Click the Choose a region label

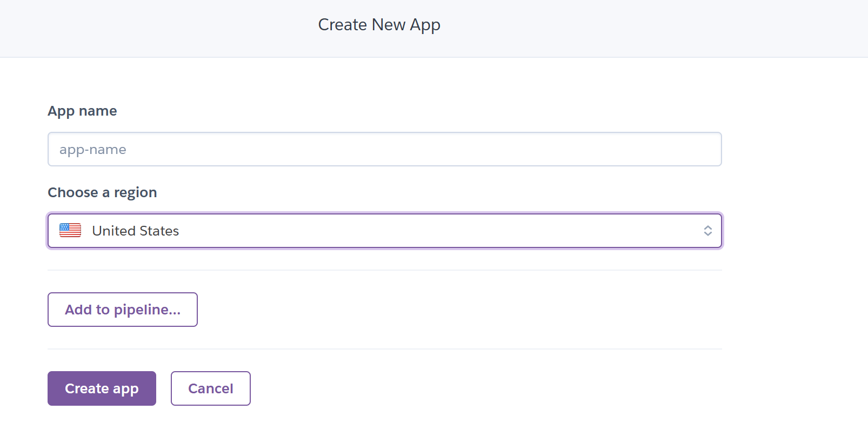pos(102,192)
